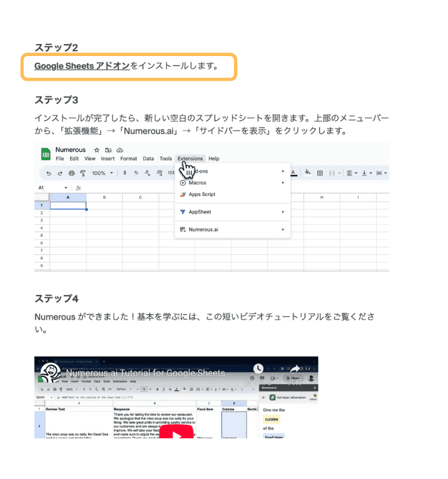Image resolution: width=448 pixels, height=479 pixels.
Task: Select column A header
Action: click(x=68, y=197)
